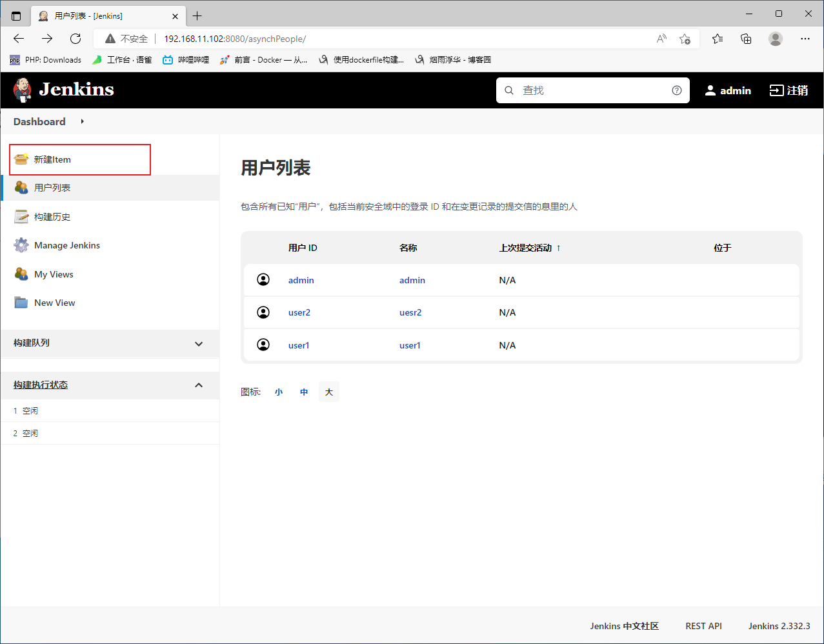Click the 构建历史 notepad icon

(x=21, y=217)
